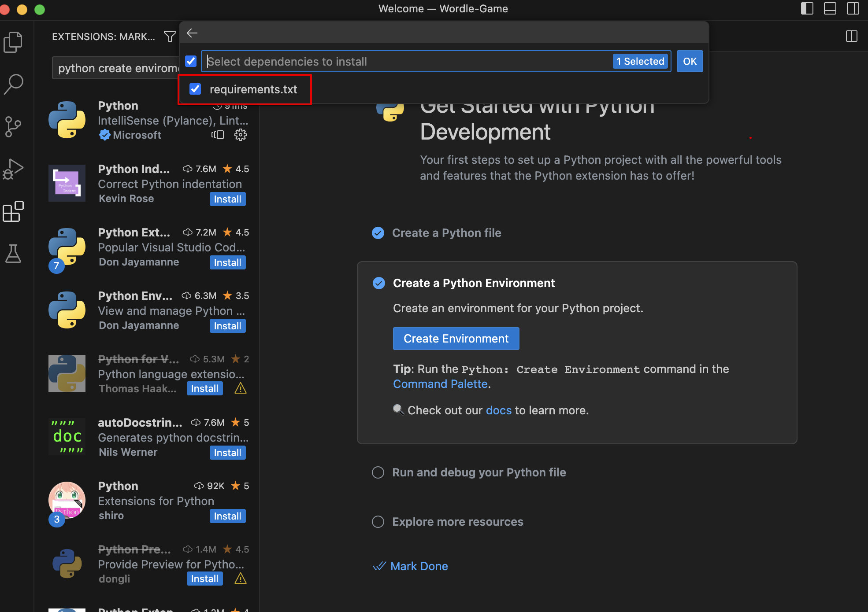Open Source Control view
Viewport: 868px width, 612px height.
[x=13, y=126]
